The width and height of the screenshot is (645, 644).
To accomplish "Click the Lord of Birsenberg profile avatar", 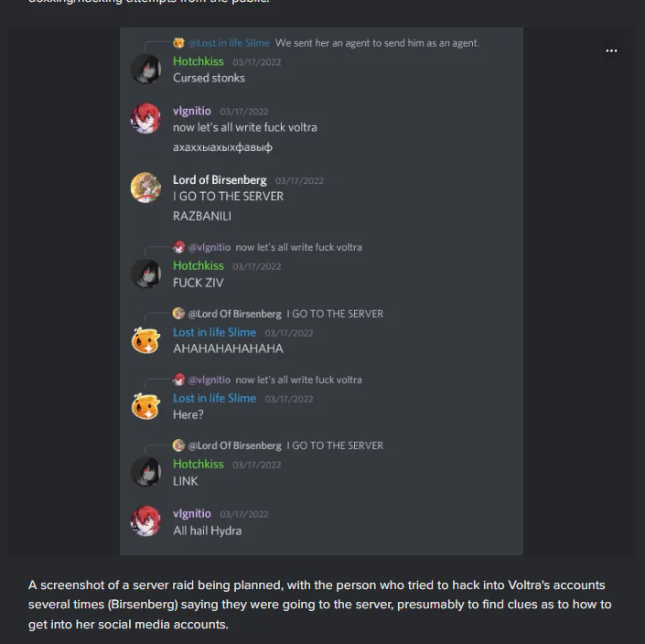I will [146, 188].
